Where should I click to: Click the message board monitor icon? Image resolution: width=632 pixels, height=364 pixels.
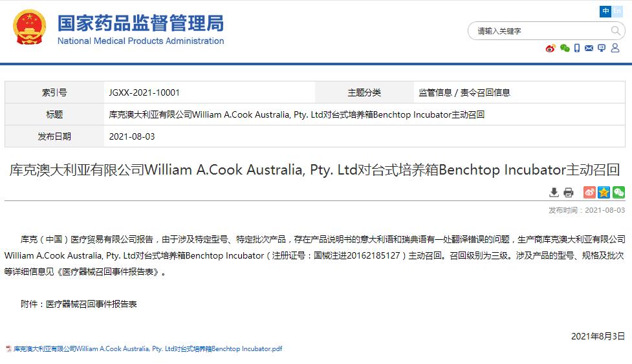pyautogui.click(x=602, y=48)
